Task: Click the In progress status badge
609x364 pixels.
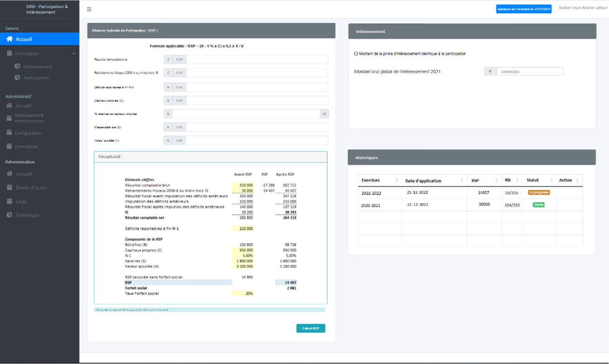Action: 538,192
